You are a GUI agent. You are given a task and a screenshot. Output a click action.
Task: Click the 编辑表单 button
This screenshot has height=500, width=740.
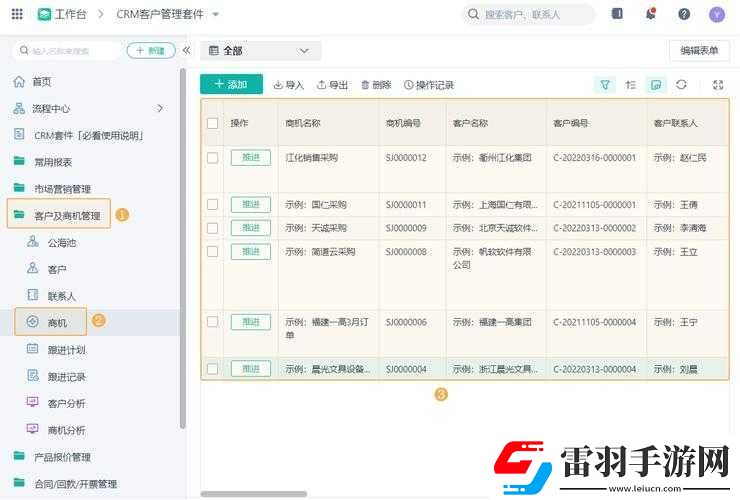click(x=699, y=51)
